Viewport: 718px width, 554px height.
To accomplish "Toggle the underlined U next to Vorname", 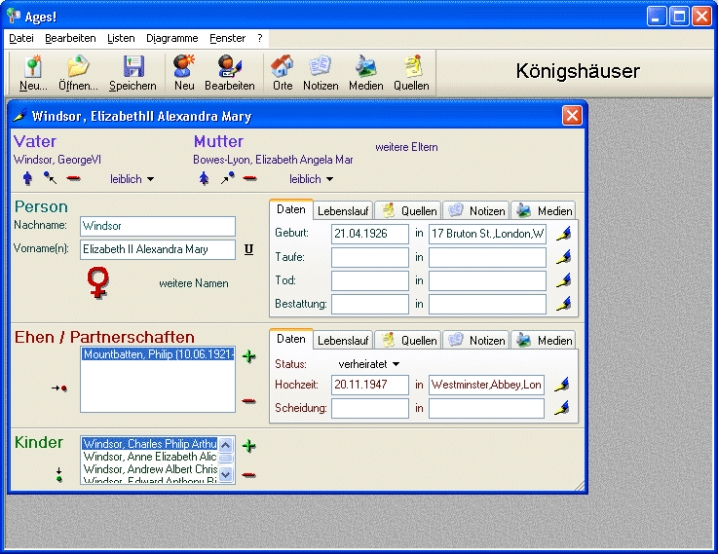I will (x=248, y=250).
